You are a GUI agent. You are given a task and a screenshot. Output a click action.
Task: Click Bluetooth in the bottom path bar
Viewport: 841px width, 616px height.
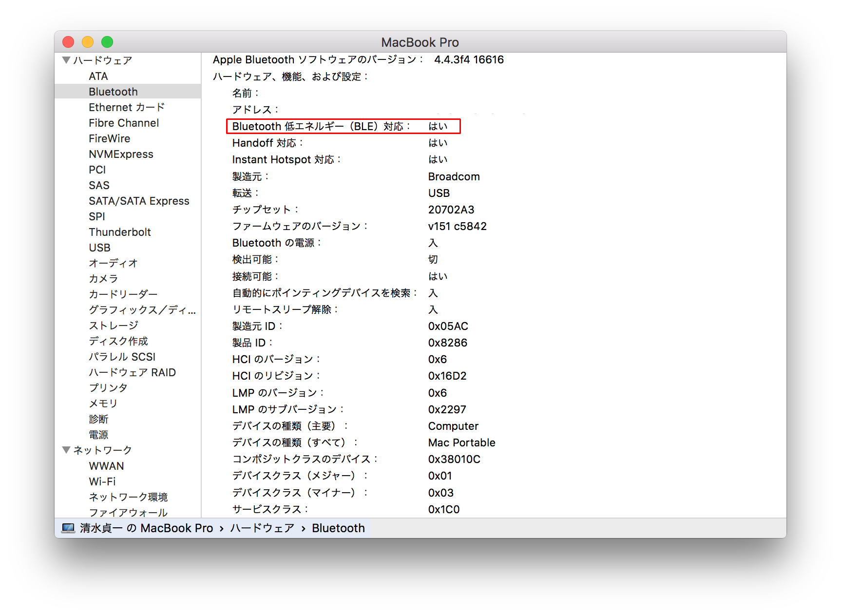click(x=338, y=528)
